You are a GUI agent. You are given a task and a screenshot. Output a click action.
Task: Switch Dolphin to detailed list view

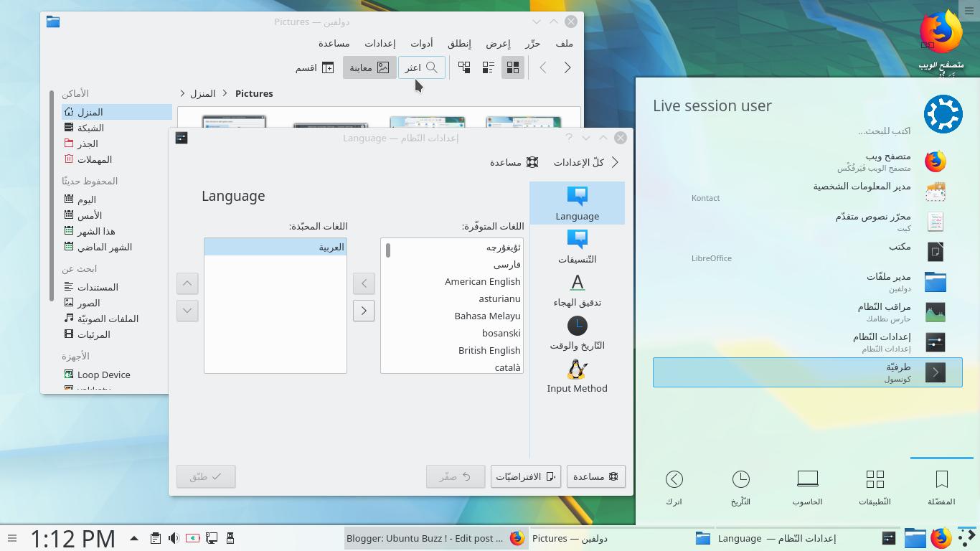(488, 67)
